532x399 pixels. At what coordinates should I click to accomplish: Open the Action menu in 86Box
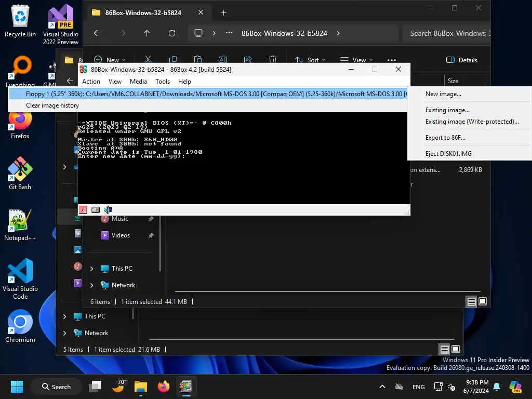point(91,82)
